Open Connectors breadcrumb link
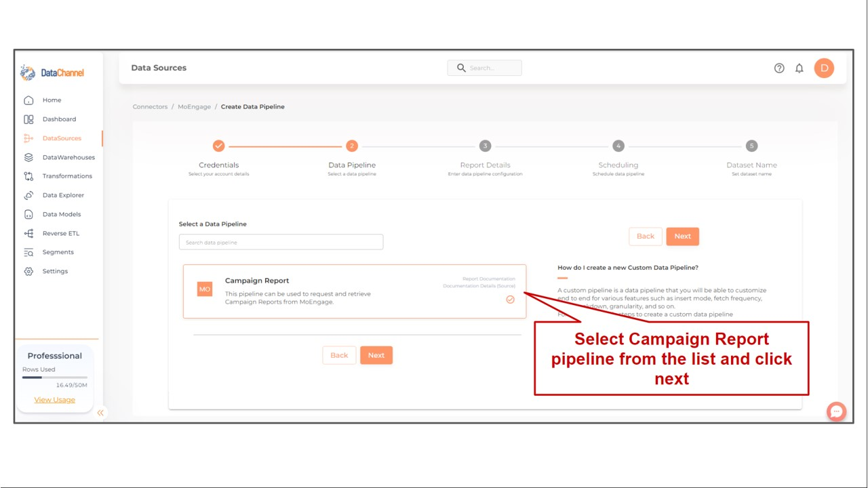The height and width of the screenshot is (488, 868). click(x=150, y=106)
